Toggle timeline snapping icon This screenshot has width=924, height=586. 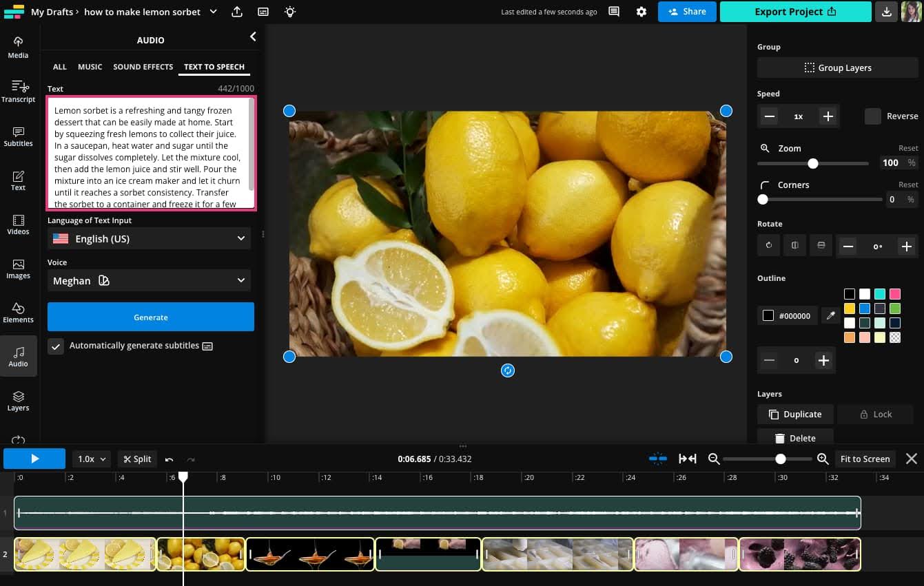(x=658, y=459)
